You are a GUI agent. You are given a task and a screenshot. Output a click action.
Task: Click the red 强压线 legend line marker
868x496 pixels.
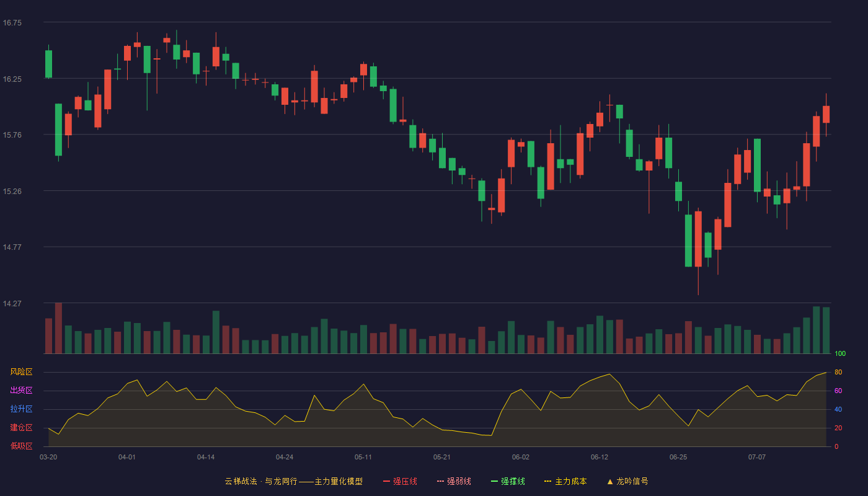pyautogui.click(x=386, y=481)
